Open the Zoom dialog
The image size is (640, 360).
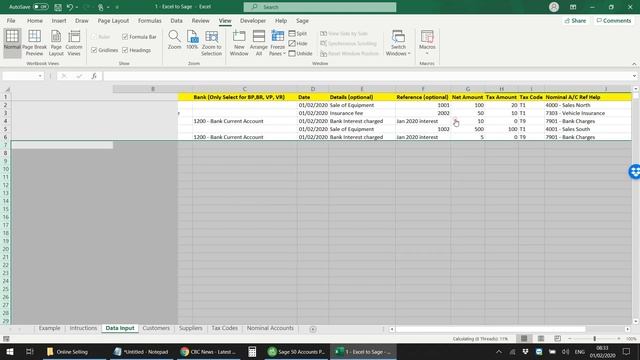click(174, 40)
